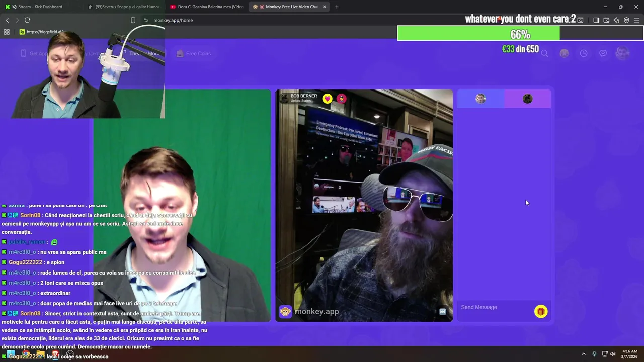Click the Free Coins button
Viewport: 644px width, 362px height.
(194, 53)
